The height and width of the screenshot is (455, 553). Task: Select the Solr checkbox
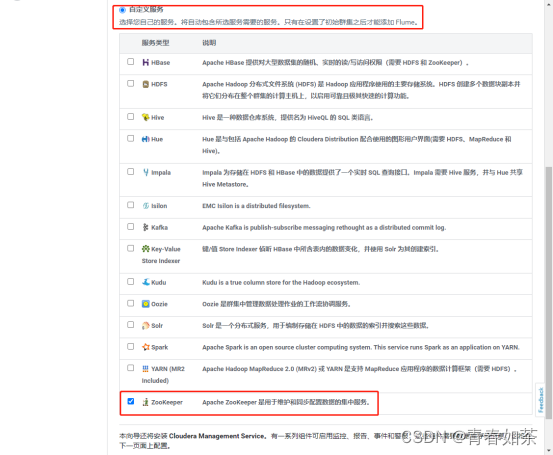[x=130, y=325]
